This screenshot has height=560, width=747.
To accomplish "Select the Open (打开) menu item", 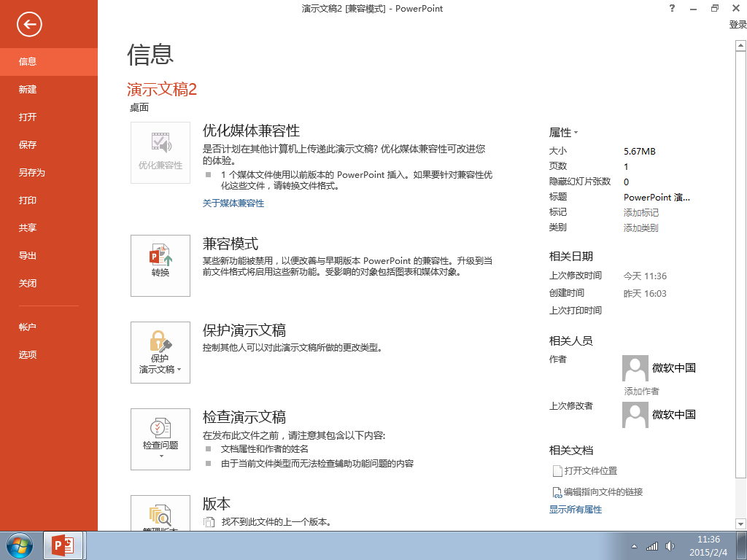I will [49, 117].
